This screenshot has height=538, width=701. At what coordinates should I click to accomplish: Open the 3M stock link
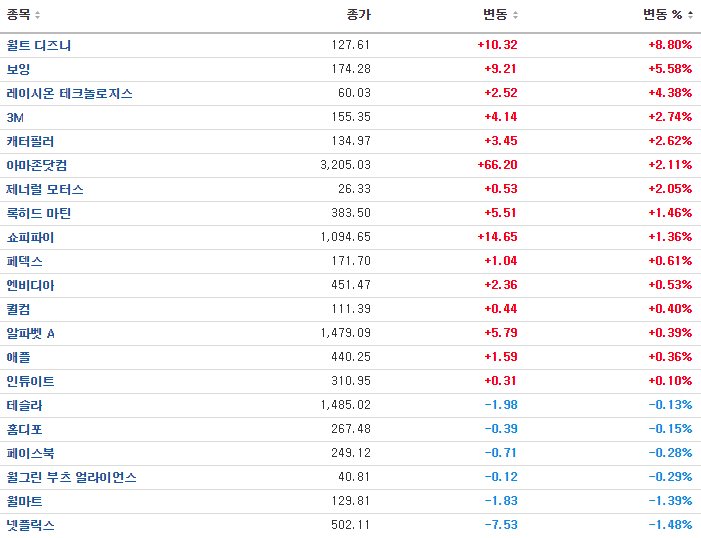[x=15, y=117]
